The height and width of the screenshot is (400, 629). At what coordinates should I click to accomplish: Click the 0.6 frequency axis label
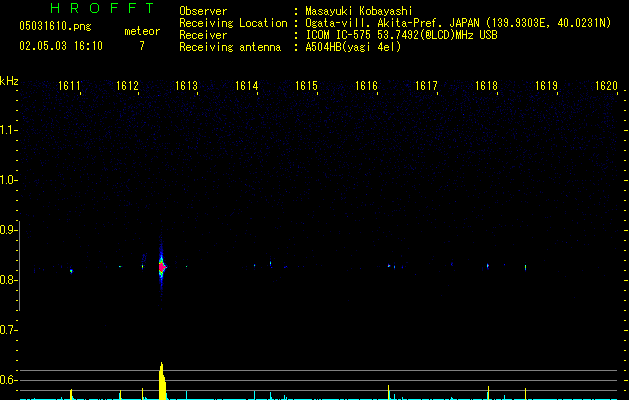click(x=8, y=380)
